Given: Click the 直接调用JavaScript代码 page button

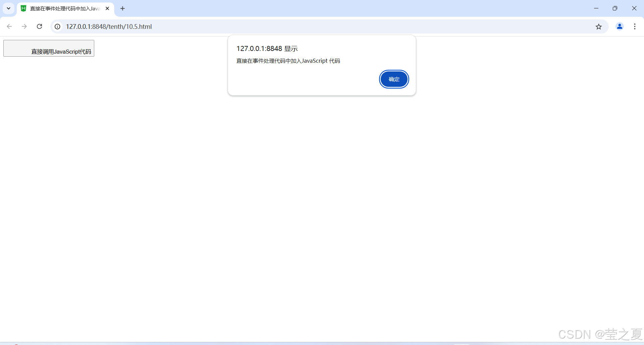Looking at the screenshot, I should pos(49,48).
